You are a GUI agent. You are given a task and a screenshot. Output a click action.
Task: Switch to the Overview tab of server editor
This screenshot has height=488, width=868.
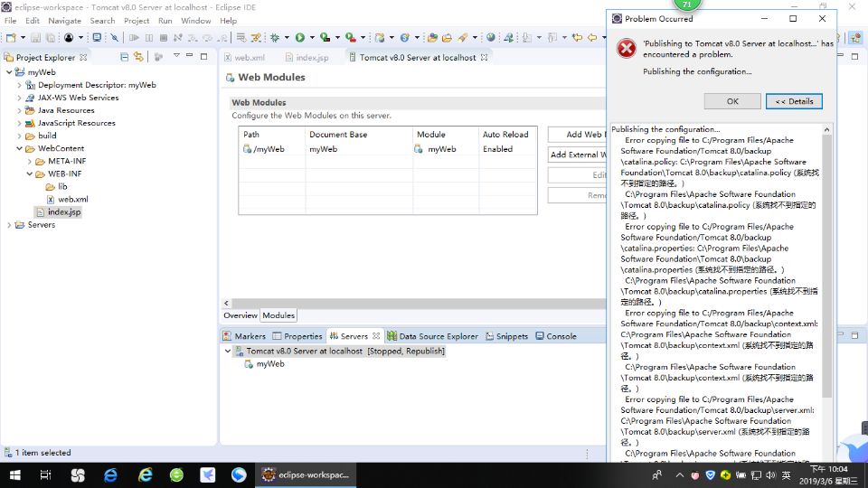(x=241, y=315)
